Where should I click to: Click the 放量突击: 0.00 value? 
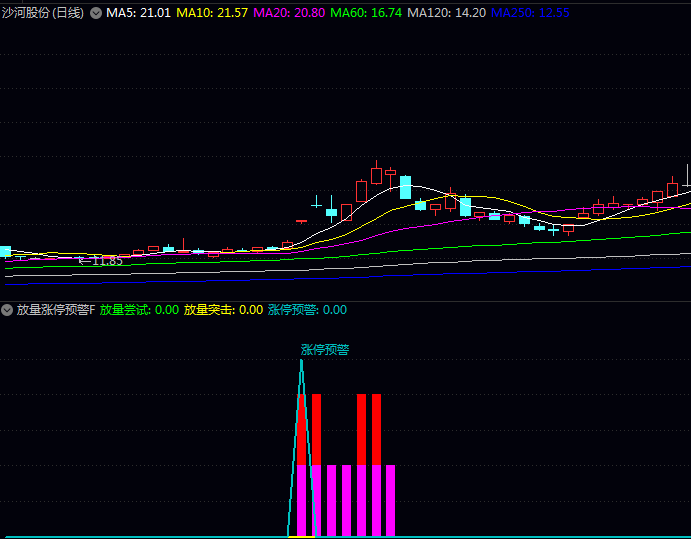click(223, 310)
